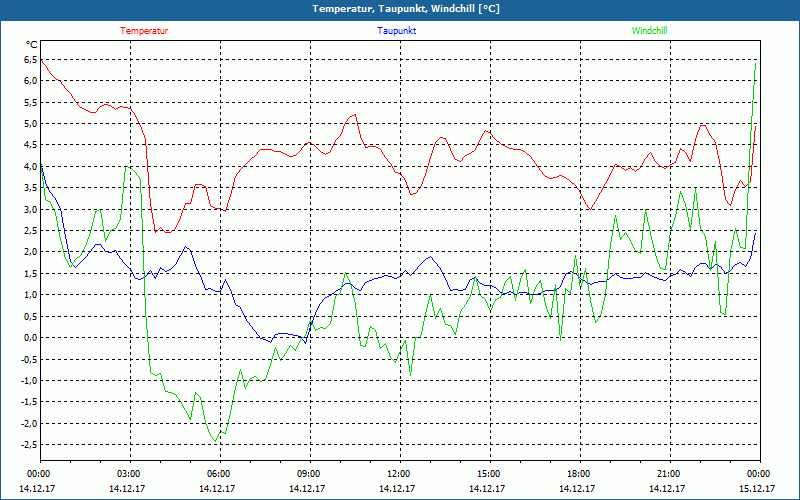Click the red Temperatur legend label
Viewport: 800px width, 500px height.
point(144,31)
